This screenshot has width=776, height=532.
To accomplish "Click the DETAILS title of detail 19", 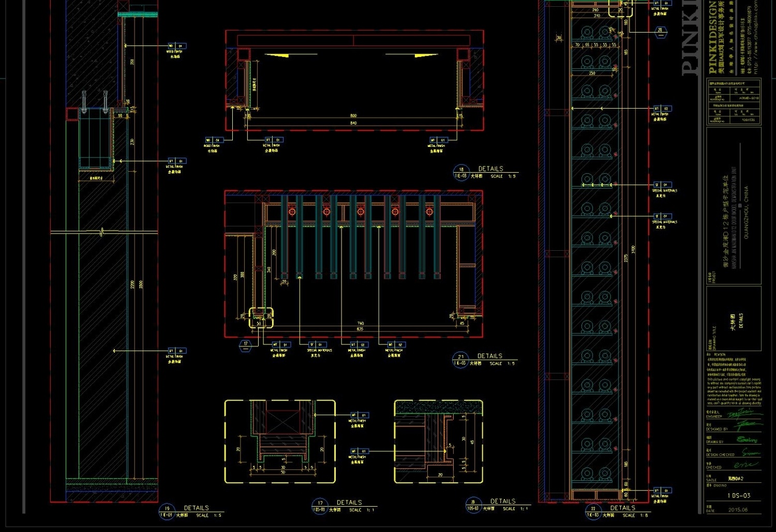I will pos(197,508).
